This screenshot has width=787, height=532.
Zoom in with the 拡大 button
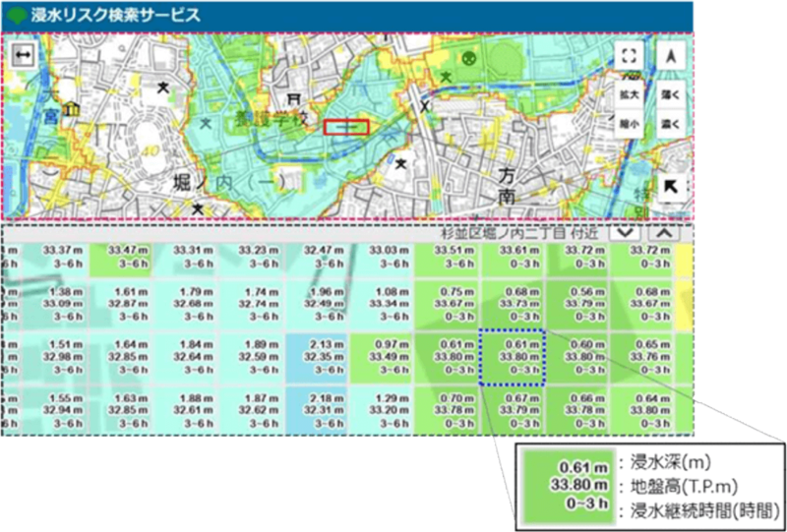tap(630, 95)
